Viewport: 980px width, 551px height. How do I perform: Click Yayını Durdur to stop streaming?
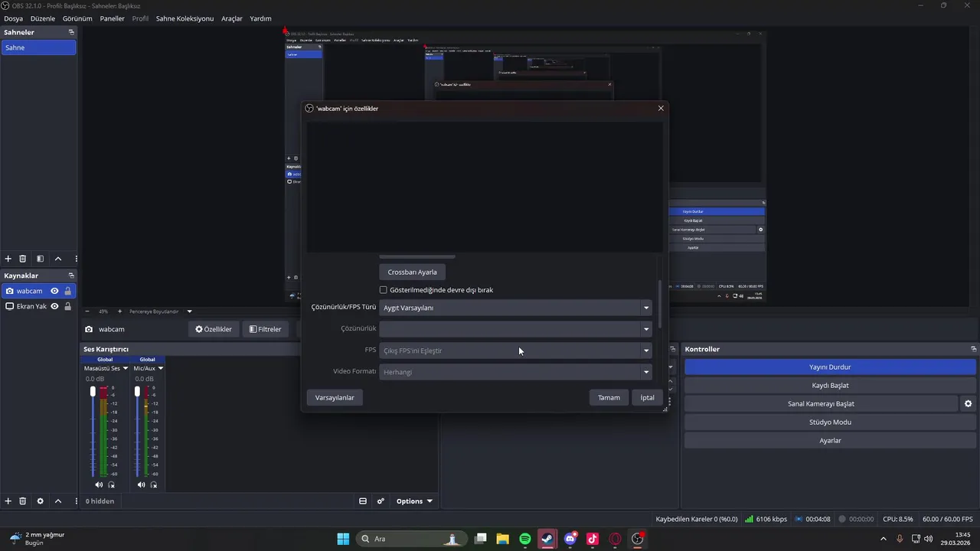pyautogui.click(x=830, y=367)
